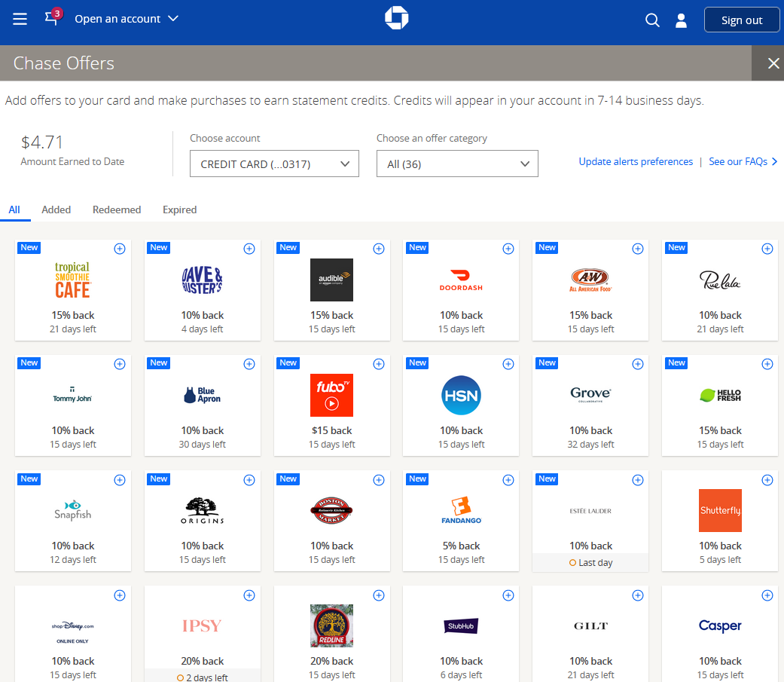Add the Shutterfly offer

[767, 479]
